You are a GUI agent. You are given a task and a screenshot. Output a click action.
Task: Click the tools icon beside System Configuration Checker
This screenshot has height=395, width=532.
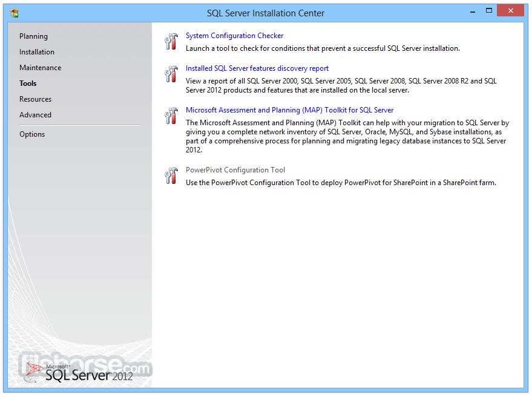[171, 41]
